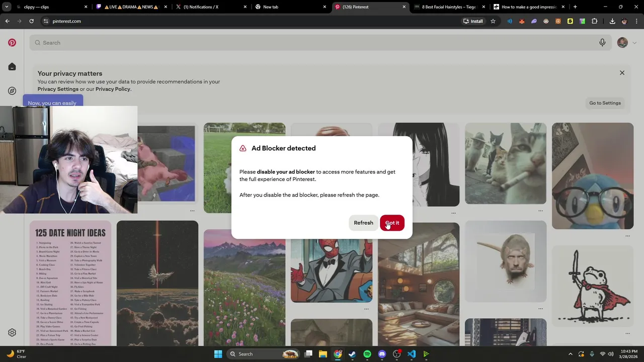Viewport: 644px width, 362px height.
Task: Open Chrome profile avatar in toolbar
Action: coord(624,21)
